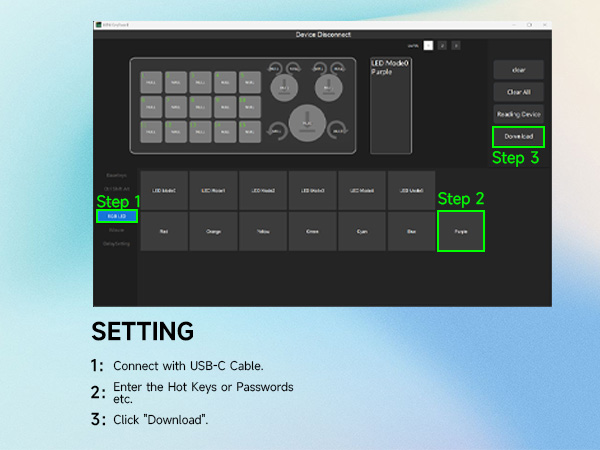Screen dimensions: 600x450
Task: Select key 10 on the keypad diagram
Action: (x=249, y=107)
